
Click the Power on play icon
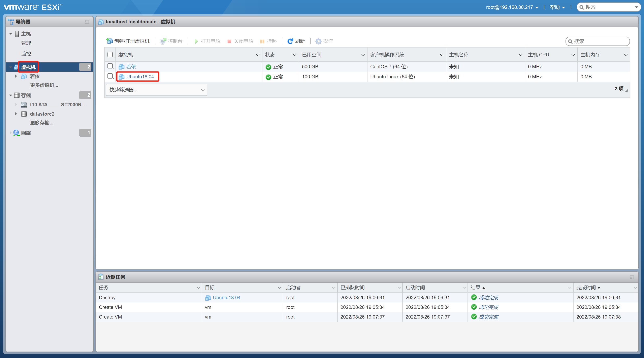(196, 41)
